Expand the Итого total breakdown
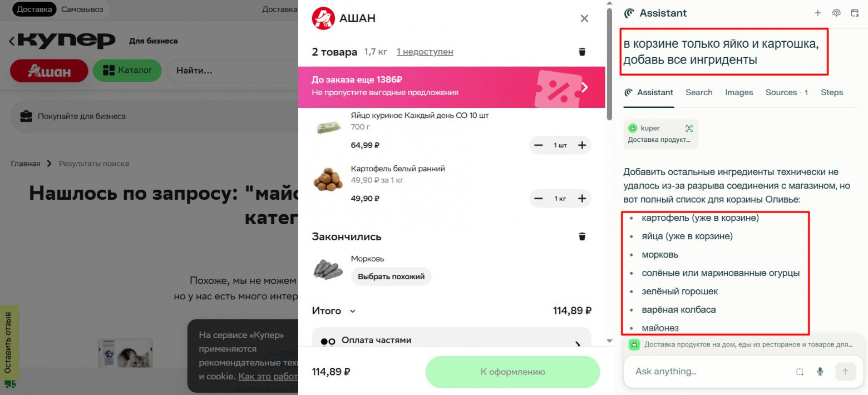The image size is (868, 395). (334, 311)
